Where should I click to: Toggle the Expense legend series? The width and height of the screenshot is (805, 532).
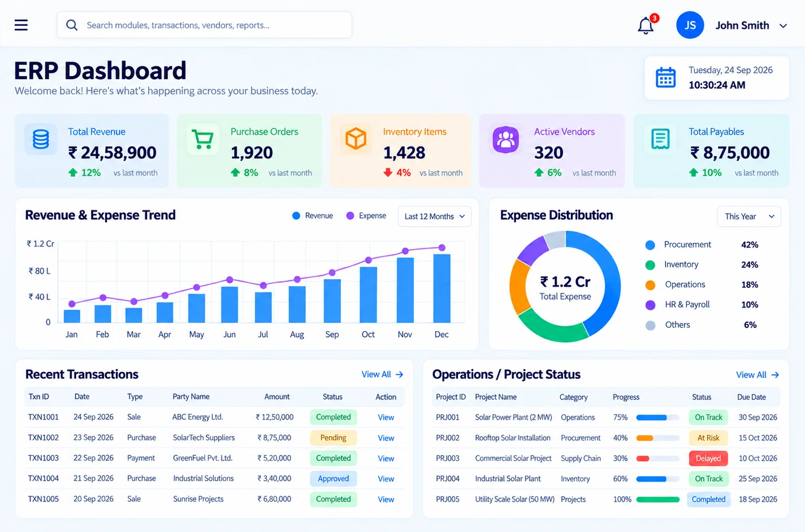pyautogui.click(x=366, y=216)
